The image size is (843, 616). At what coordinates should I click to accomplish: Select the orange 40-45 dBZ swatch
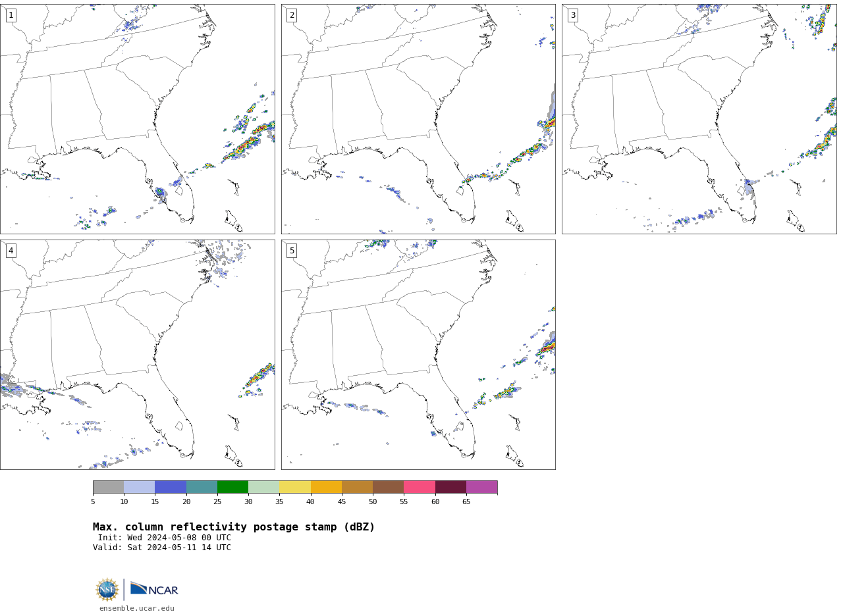click(x=326, y=487)
